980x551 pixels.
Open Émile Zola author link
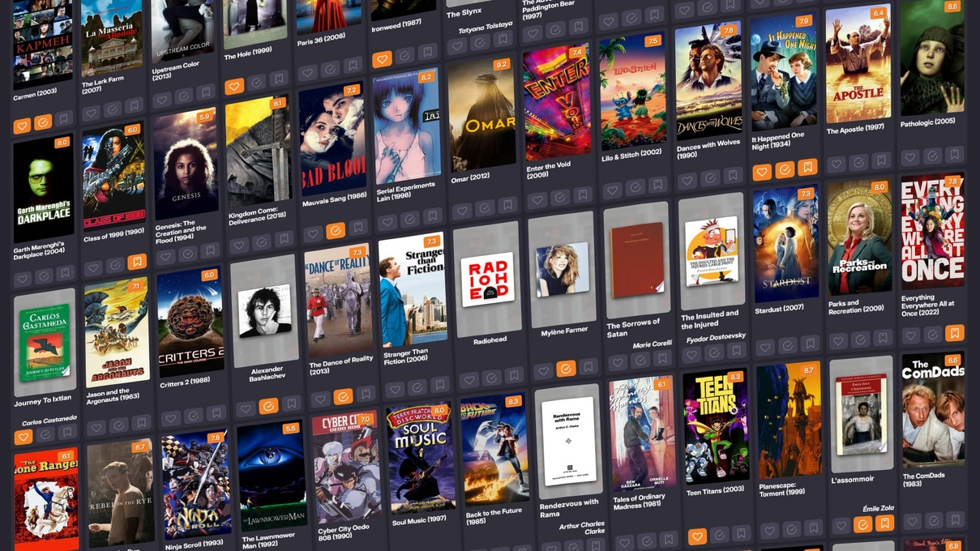click(x=878, y=508)
